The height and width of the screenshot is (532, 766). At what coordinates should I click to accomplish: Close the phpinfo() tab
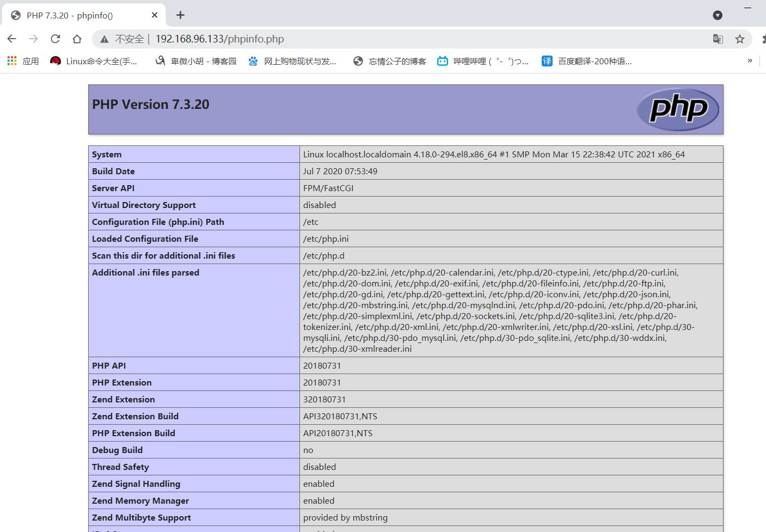pos(155,15)
